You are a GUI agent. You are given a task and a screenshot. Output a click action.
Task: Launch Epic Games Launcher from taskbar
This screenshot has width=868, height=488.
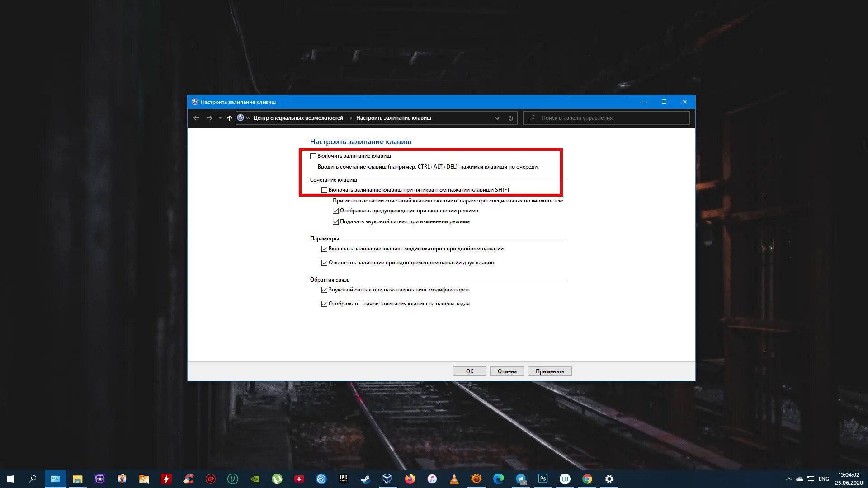[x=344, y=479]
